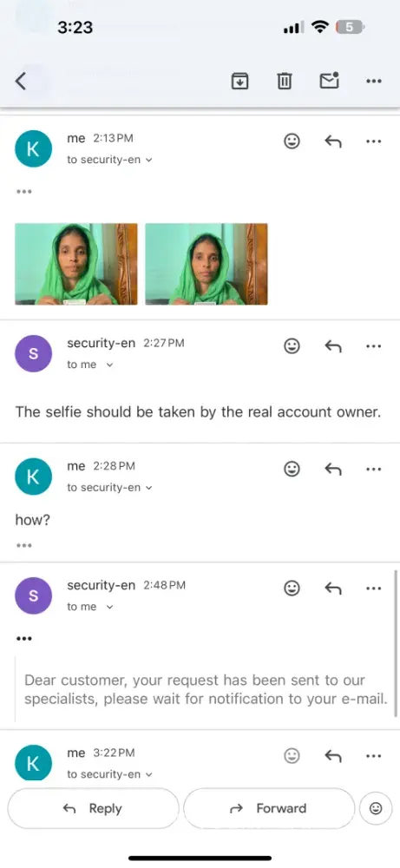The image size is (400, 868).
Task: Tap the Forward button at the bottom
Action: 268,809
